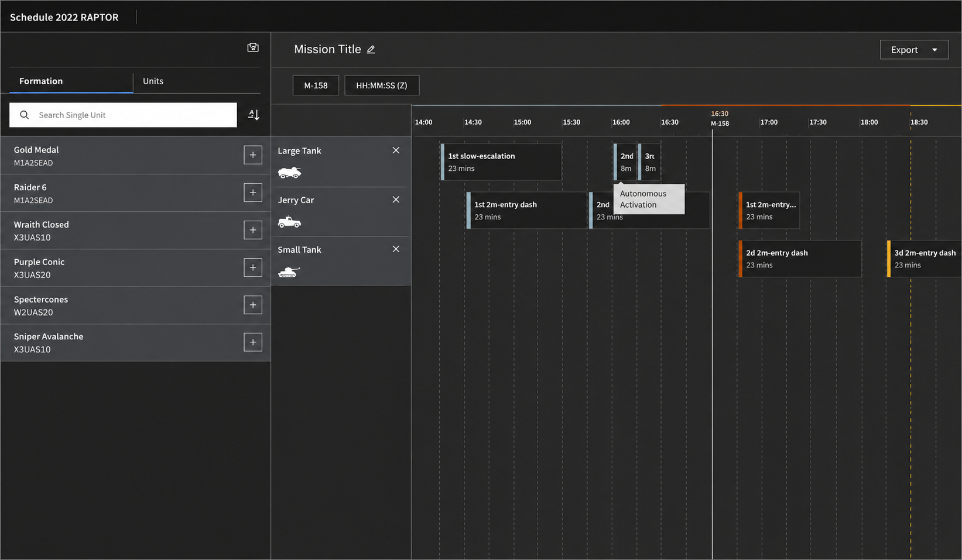Select the Raider 6 unit name
Screen dimensions: 962x560
pos(30,187)
